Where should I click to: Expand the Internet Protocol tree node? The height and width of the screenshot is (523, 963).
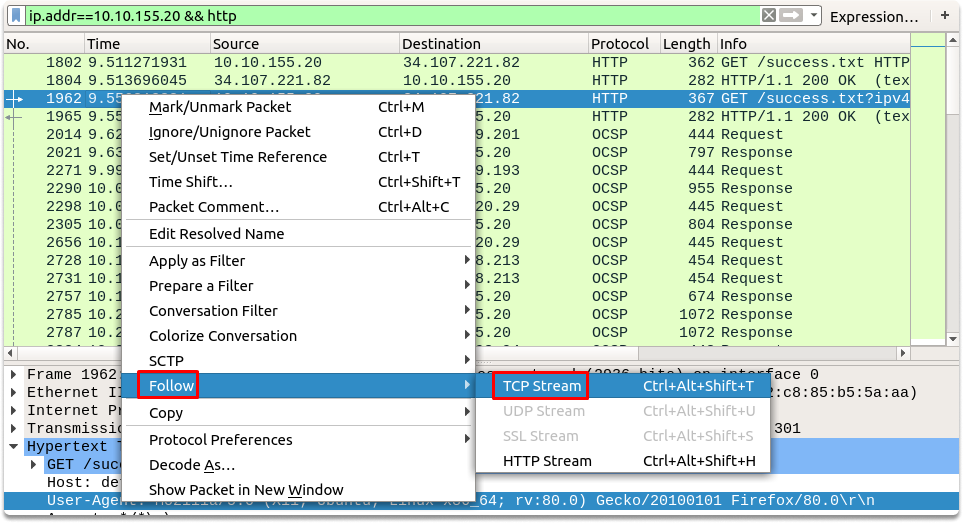pyautogui.click(x=14, y=410)
